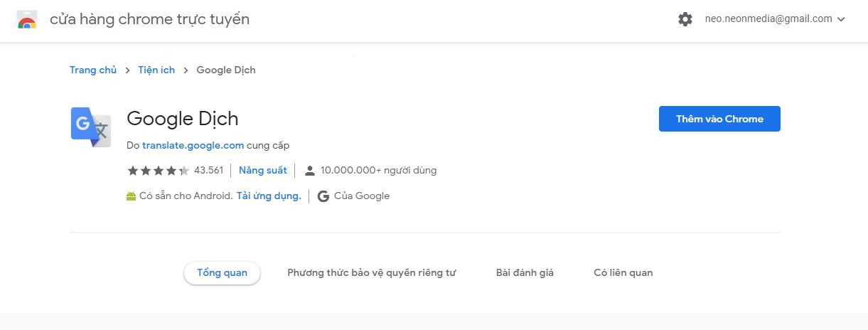Open settings via the gear icon

point(685,19)
